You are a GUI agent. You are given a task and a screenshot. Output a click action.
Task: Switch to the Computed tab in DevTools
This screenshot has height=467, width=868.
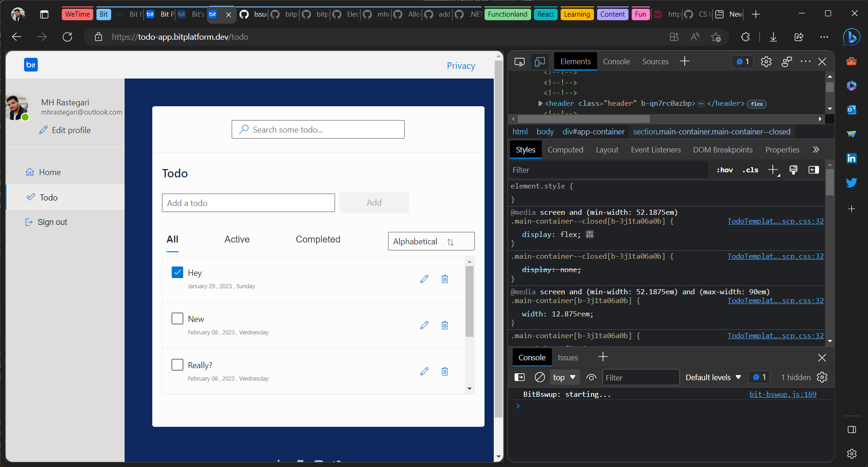pos(565,149)
